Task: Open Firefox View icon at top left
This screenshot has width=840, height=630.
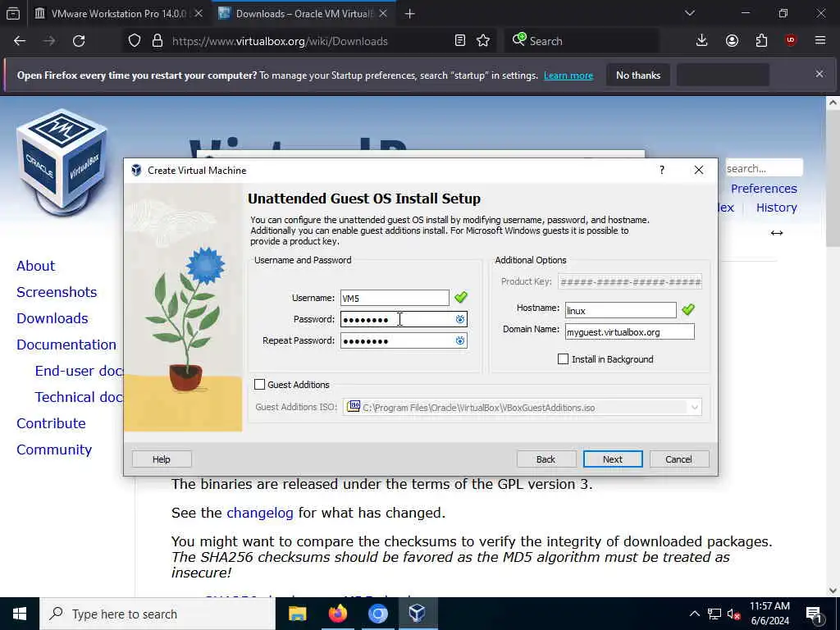Action: [13, 13]
